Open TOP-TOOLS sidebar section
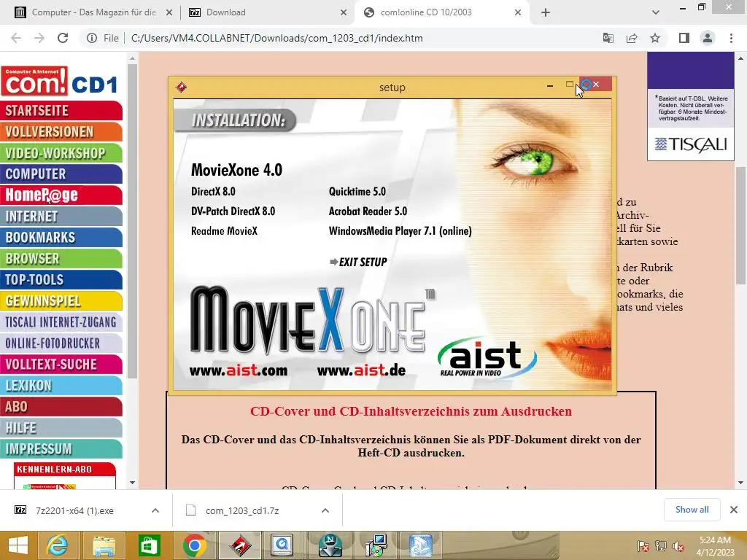The height and width of the screenshot is (560, 747). point(61,279)
